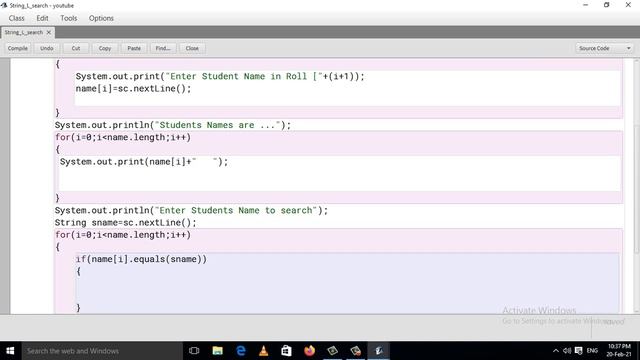Open the Options menu

tap(101, 18)
